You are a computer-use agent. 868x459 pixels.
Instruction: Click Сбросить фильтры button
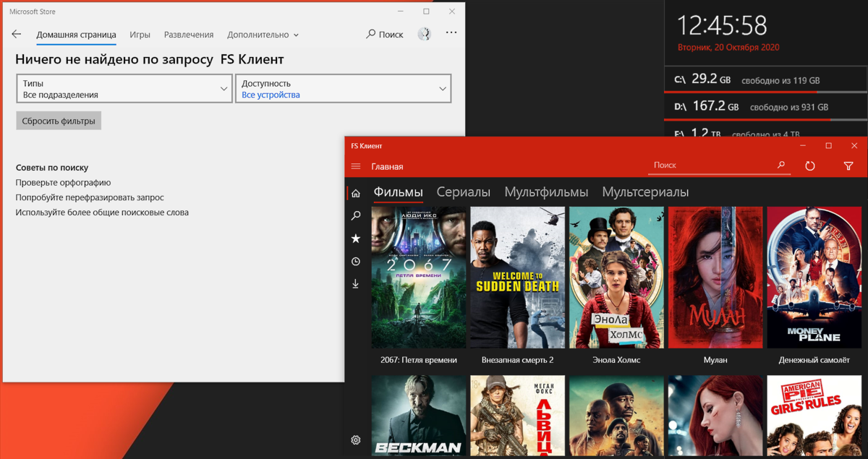click(59, 121)
